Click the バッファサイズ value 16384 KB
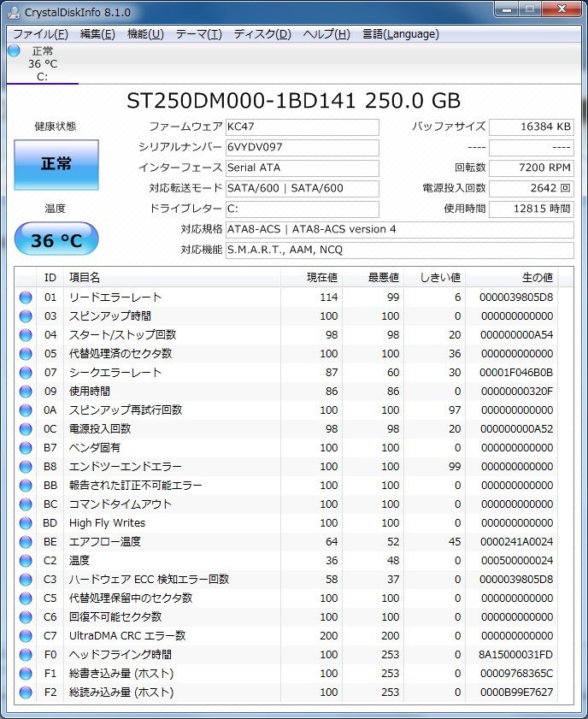This screenshot has height=719, width=588. (x=532, y=127)
